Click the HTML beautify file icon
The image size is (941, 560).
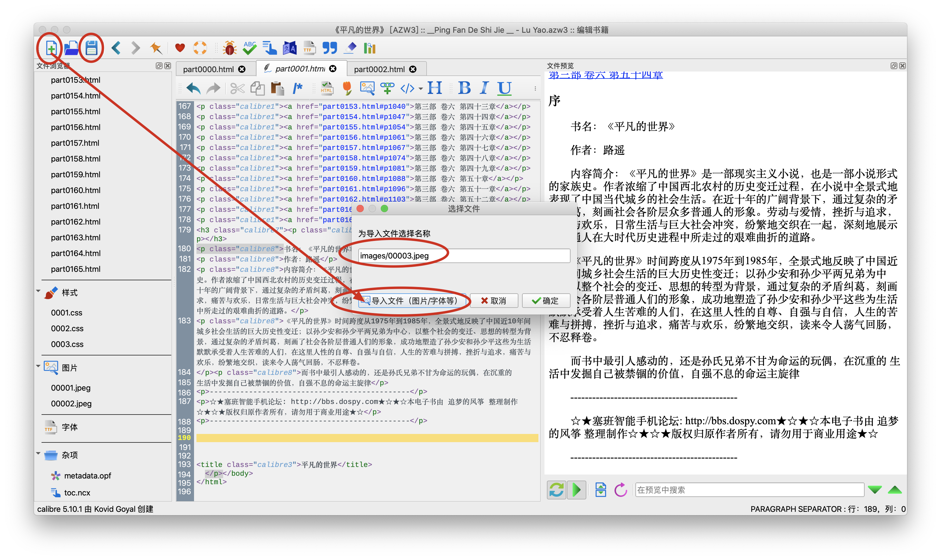point(327,89)
